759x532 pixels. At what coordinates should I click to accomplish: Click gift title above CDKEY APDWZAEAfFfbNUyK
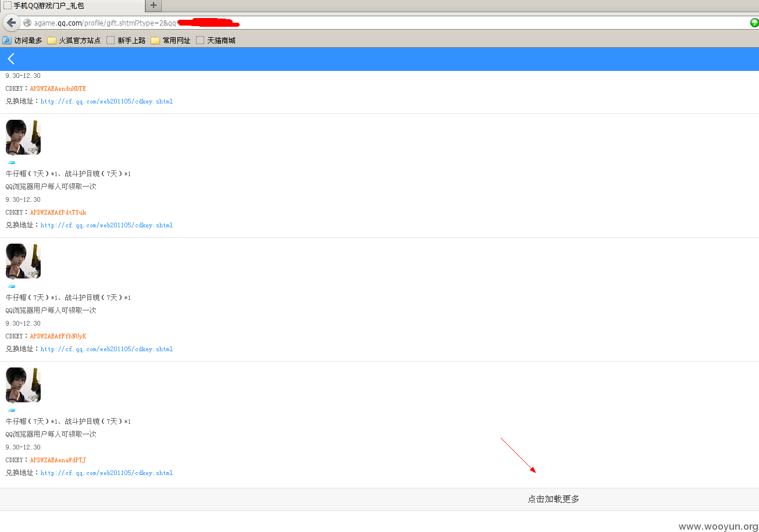[68, 298]
